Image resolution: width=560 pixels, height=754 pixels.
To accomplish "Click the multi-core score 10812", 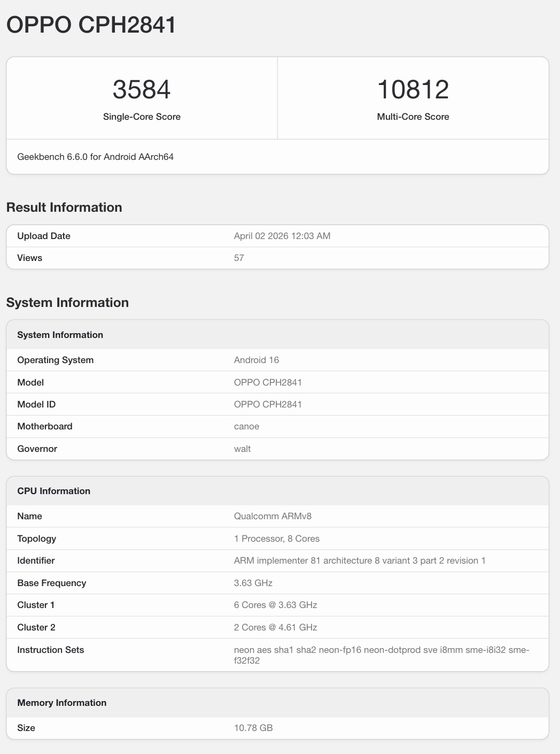I will [x=413, y=89].
